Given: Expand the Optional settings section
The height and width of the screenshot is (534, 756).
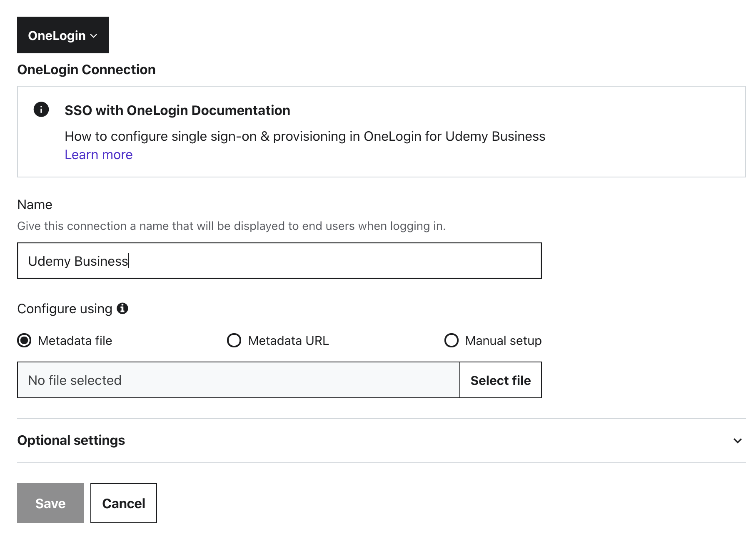Looking at the screenshot, I should pos(71,440).
